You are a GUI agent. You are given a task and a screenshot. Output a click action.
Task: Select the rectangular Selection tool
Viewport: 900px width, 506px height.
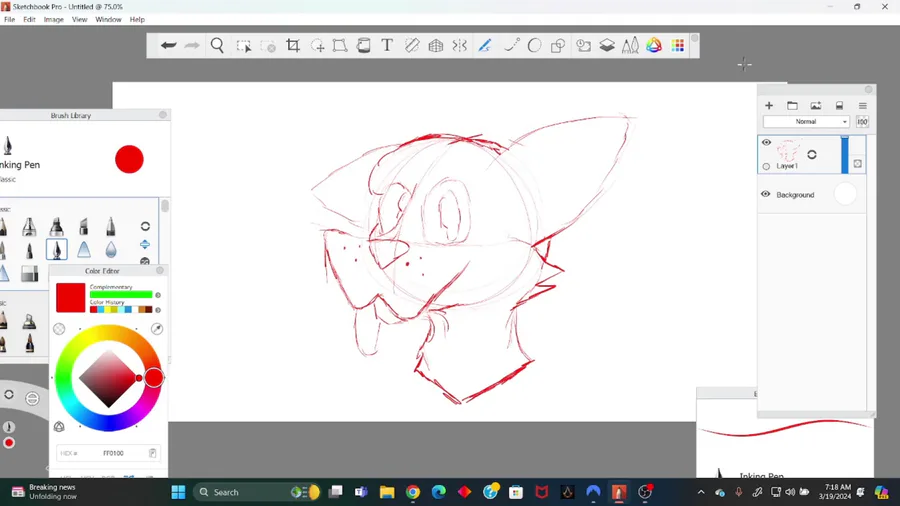[243, 46]
